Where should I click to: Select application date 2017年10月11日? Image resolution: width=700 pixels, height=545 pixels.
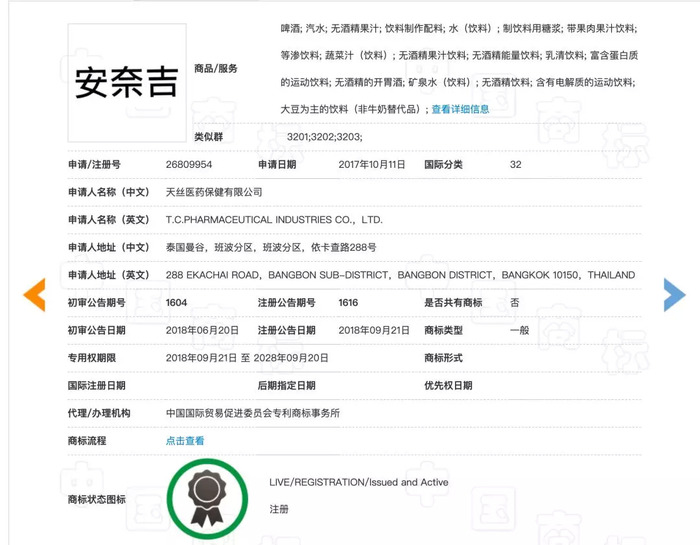371,164
